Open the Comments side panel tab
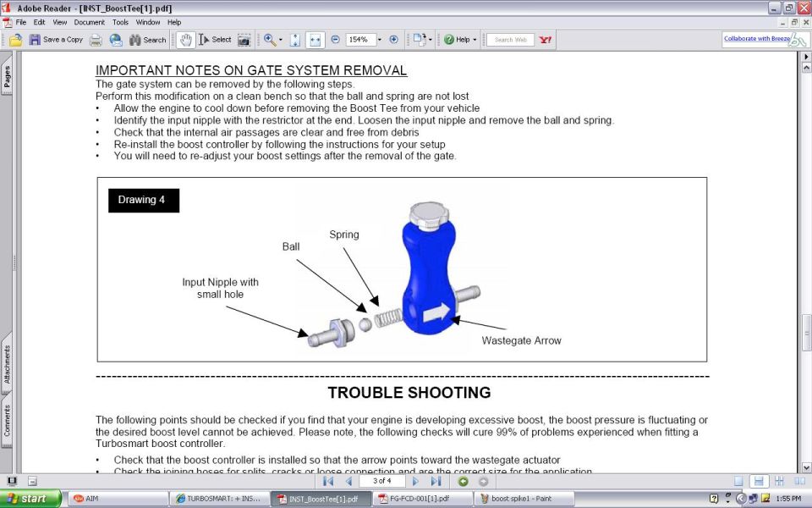Viewport: 812px width, 508px height. (x=7, y=421)
